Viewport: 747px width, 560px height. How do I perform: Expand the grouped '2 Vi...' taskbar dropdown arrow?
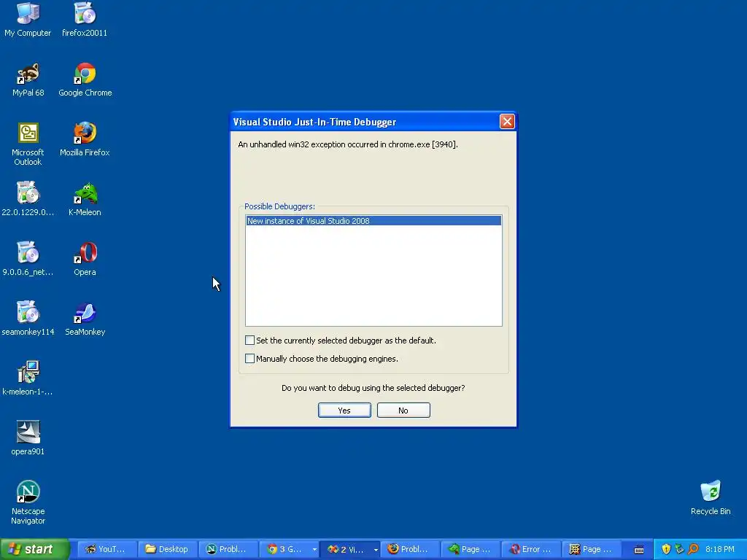(x=376, y=550)
